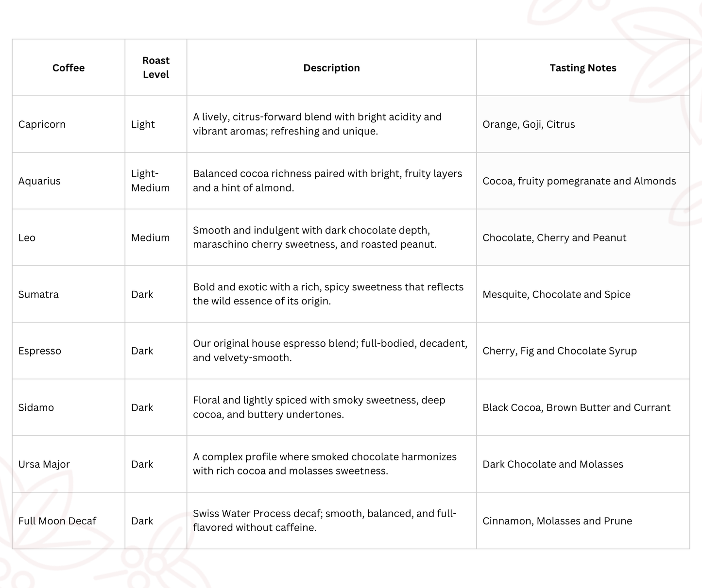This screenshot has height=588, width=702.
Task: Select the Orange, Goji, Citrus tasting notes
Action: pos(529,124)
